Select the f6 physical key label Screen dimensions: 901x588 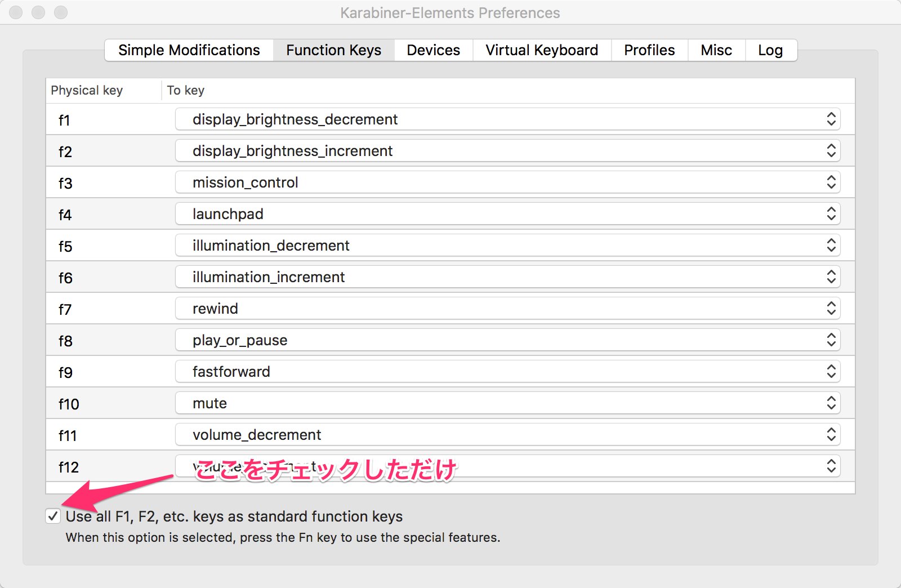coord(65,278)
